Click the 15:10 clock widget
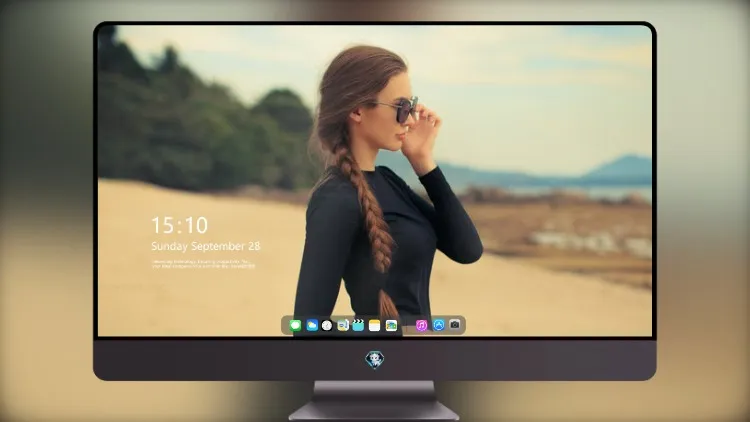 tap(180, 225)
